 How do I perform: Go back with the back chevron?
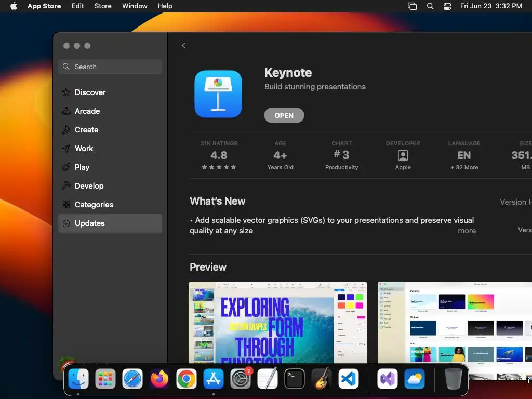[183, 46]
